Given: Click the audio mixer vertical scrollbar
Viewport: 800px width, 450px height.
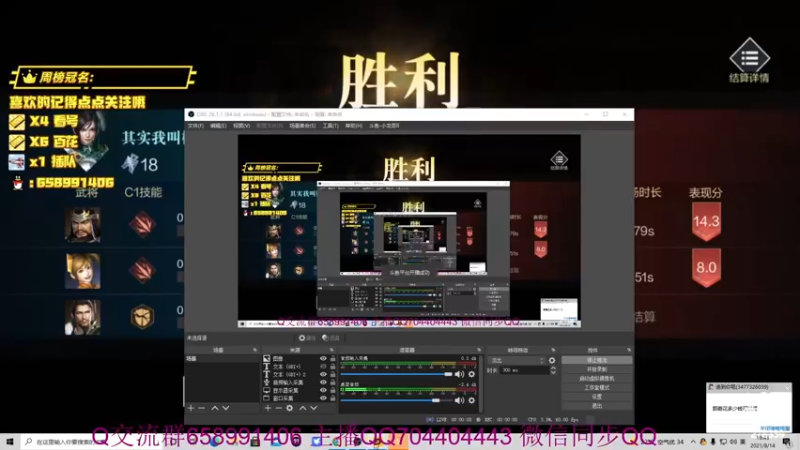Looking at the screenshot, I should click(480, 383).
